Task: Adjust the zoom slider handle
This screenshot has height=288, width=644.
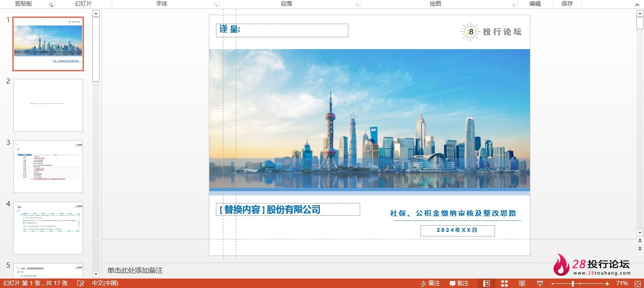Action: (x=573, y=283)
